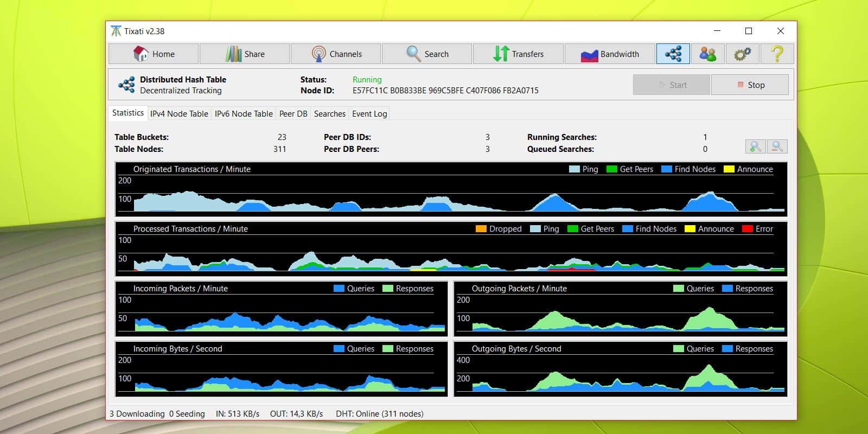Minimize the Tixati window
Image resolution: width=868 pixels, height=434 pixels.
[x=717, y=31]
